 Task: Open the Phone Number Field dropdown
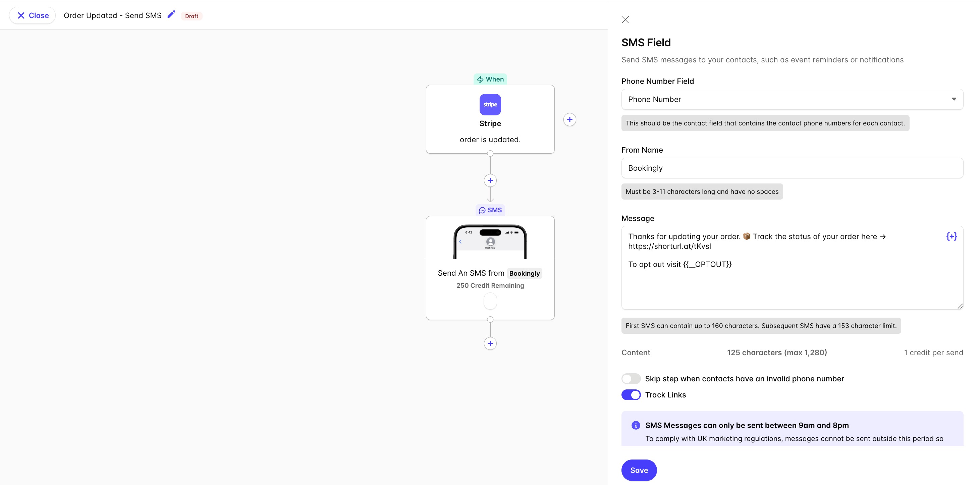792,99
